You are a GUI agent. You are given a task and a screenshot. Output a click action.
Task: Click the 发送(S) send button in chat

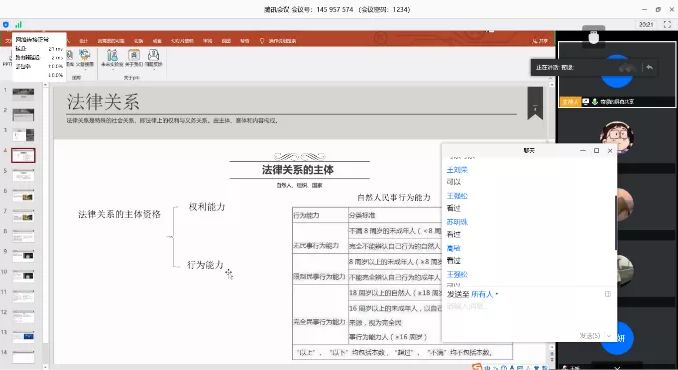(x=590, y=336)
